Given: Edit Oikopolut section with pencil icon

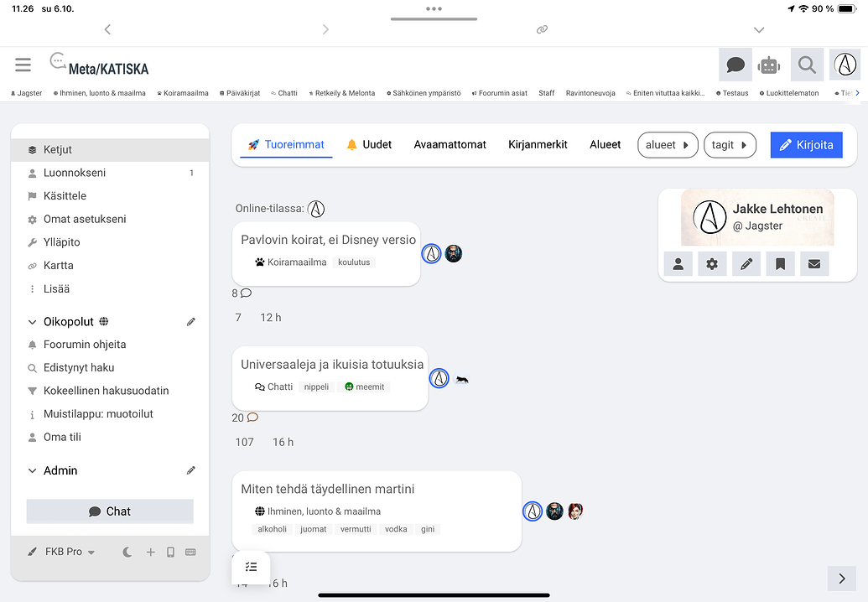Looking at the screenshot, I should [x=191, y=322].
